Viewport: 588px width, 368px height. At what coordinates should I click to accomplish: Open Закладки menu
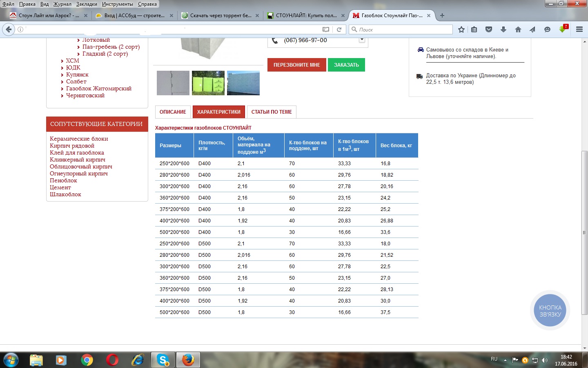87,4
